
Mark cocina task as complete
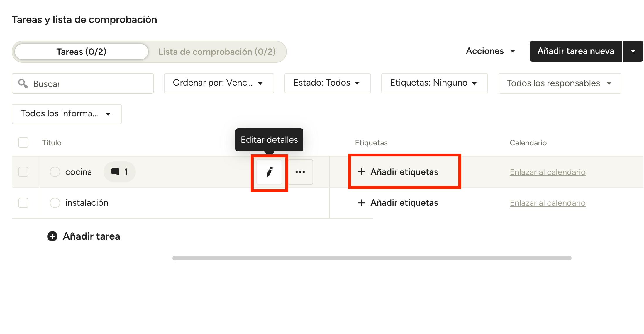(x=55, y=172)
